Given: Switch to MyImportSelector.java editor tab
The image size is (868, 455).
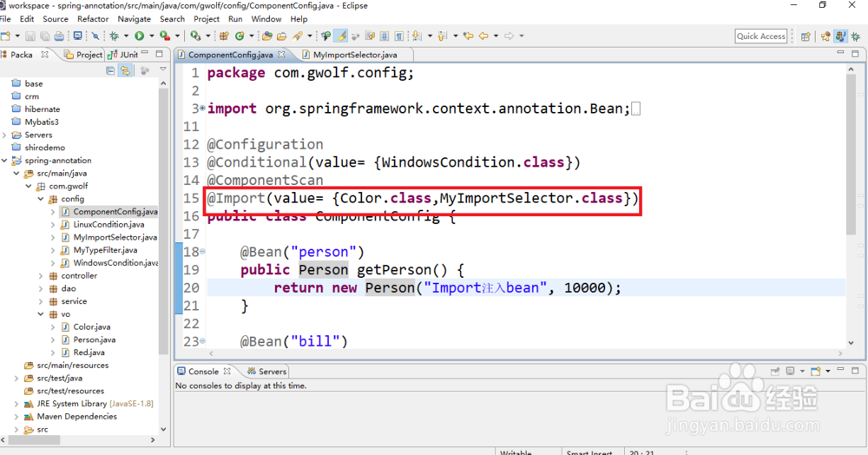Looking at the screenshot, I should click(354, 55).
